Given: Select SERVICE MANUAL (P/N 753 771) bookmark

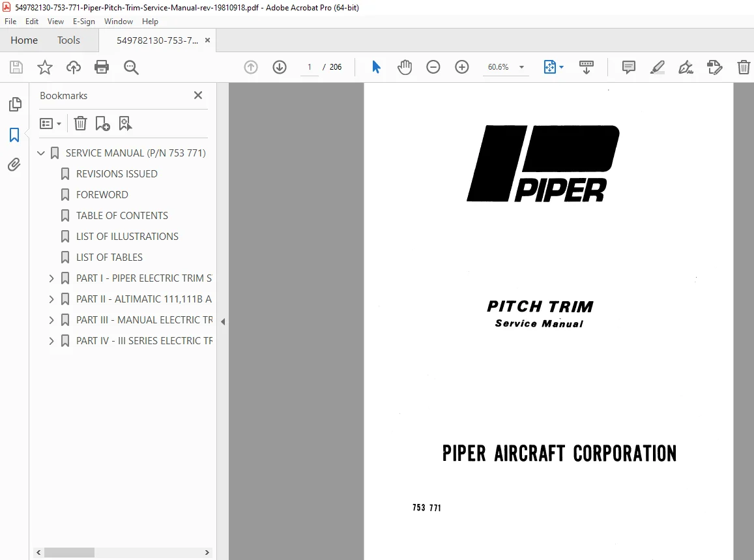Looking at the screenshot, I should [x=136, y=153].
